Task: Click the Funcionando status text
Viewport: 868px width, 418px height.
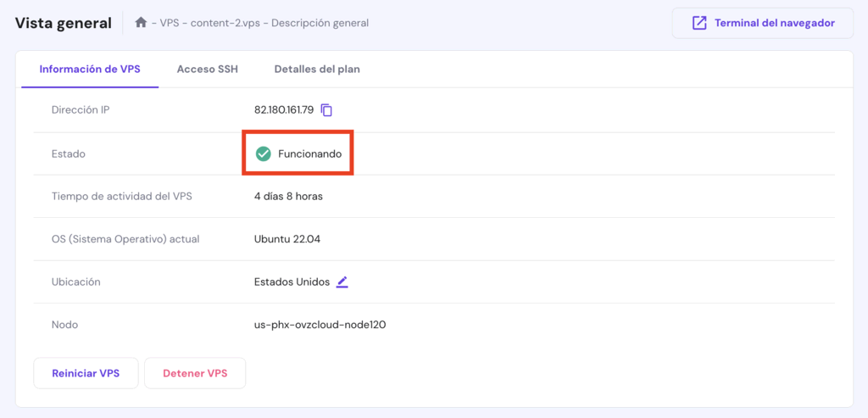Action: coord(310,153)
